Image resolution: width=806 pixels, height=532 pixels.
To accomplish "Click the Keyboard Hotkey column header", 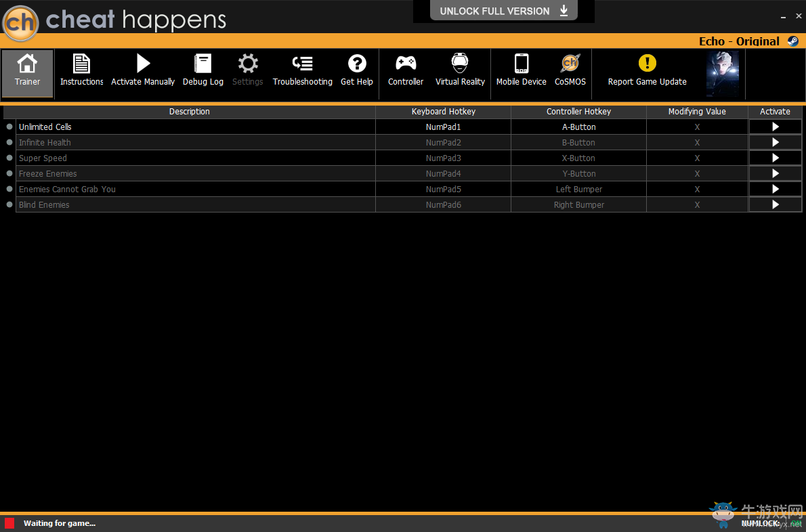I will coord(444,112).
